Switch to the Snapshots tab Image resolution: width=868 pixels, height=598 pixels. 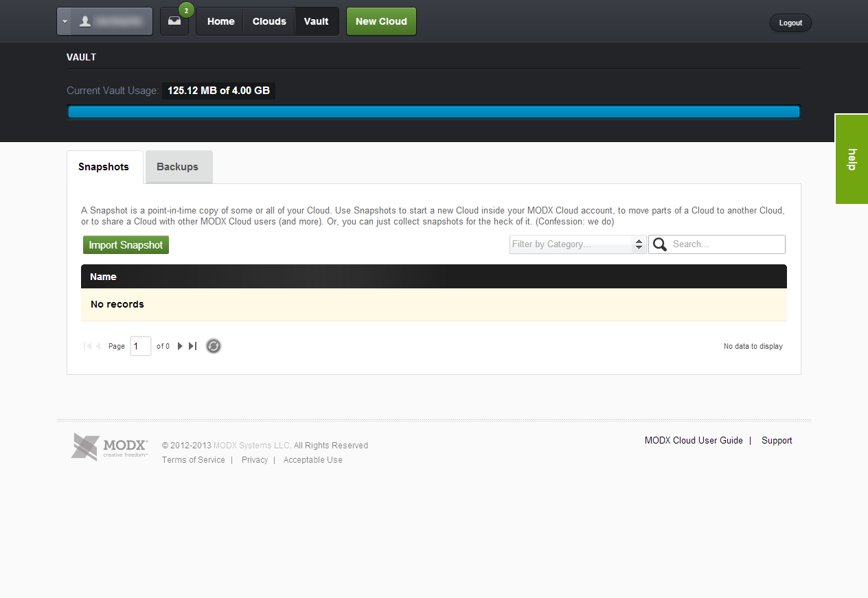coord(104,167)
